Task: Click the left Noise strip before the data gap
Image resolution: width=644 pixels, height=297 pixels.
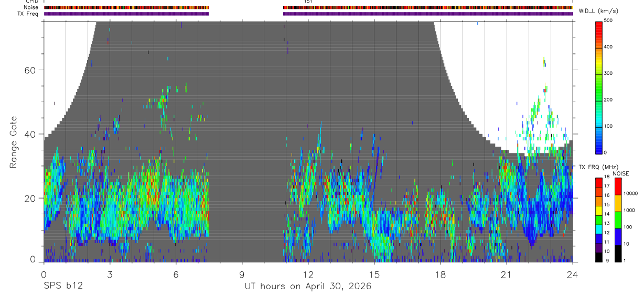Action: (126, 7)
